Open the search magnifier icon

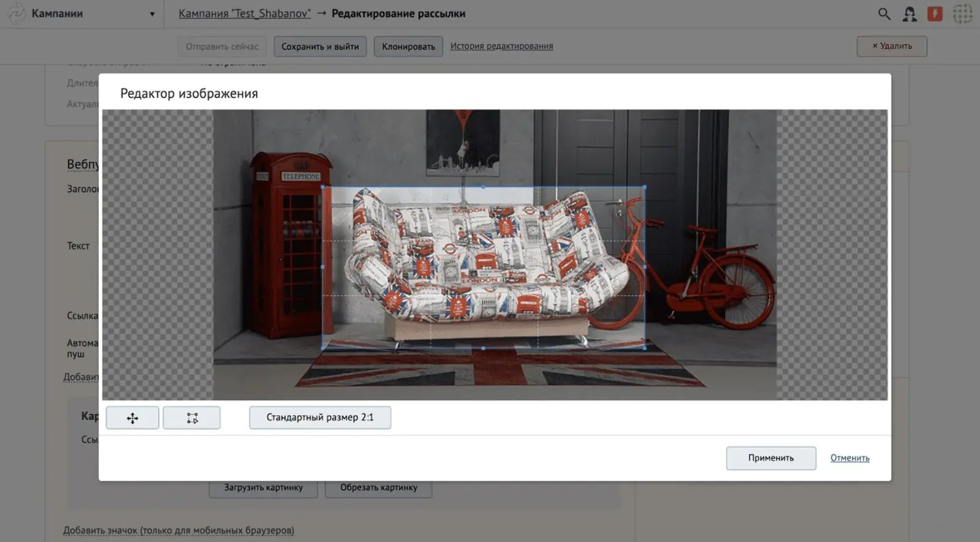(884, 13)
